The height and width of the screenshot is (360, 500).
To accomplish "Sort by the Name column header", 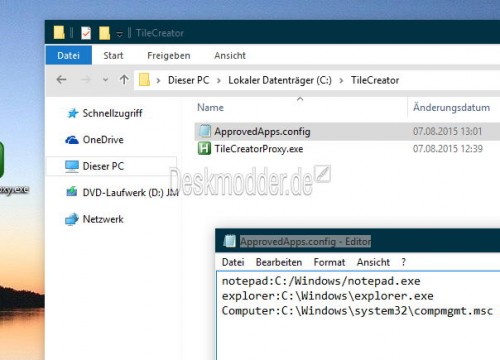I will pyautogui.click(x=210, y=107).
